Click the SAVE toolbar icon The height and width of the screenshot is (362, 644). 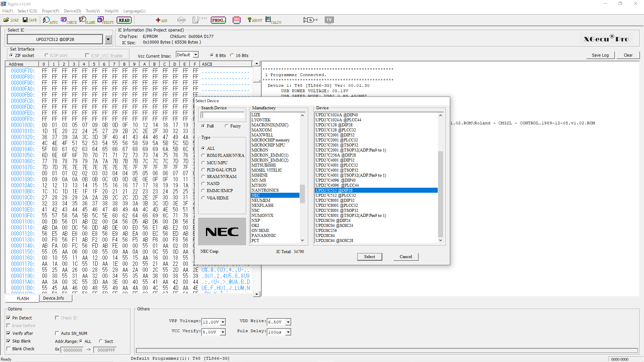coord(30,20)
